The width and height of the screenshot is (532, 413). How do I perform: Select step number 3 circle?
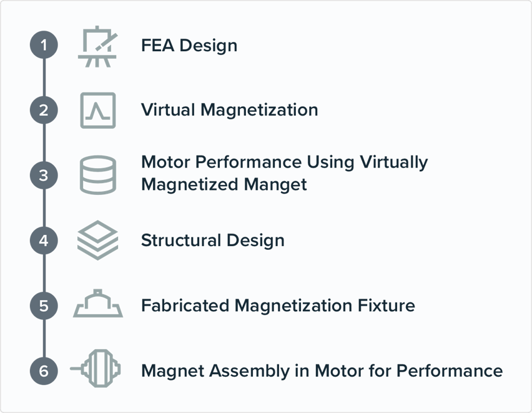click(44, 175)
